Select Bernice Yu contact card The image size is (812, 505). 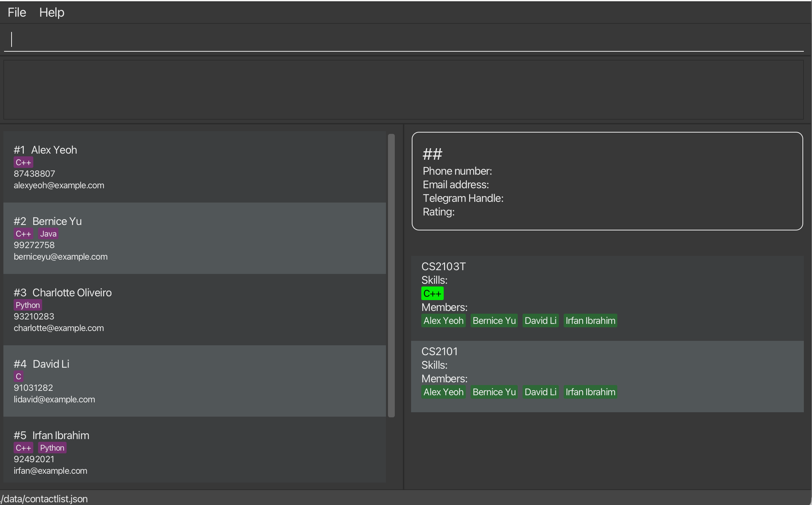tap(194, 239)
